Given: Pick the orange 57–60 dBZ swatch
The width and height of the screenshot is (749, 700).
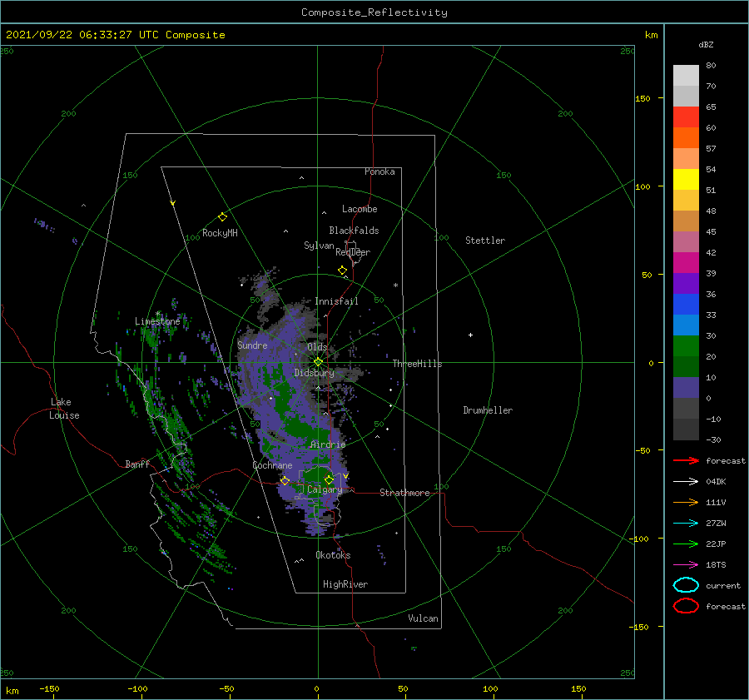Looking at the screenshot, I should point(686,138).
